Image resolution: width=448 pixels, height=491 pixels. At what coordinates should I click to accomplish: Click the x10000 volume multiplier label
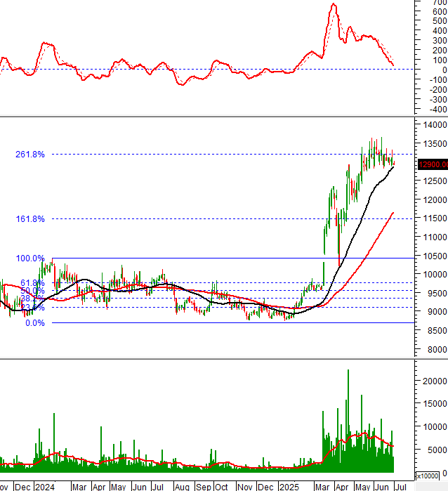(x=428, y=476)
